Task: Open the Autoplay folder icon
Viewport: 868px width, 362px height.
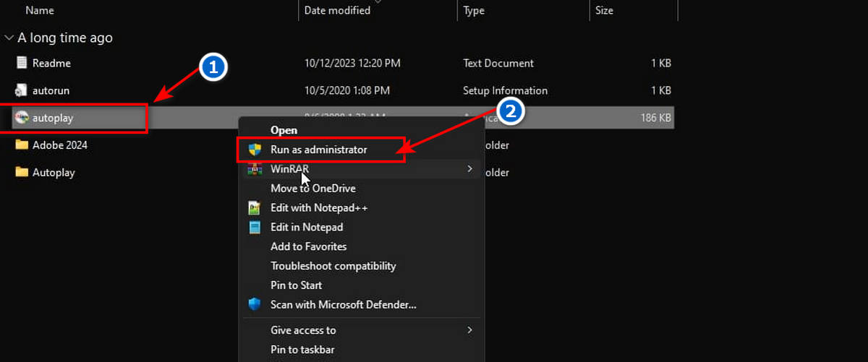Action: click(x=22, y=172)
